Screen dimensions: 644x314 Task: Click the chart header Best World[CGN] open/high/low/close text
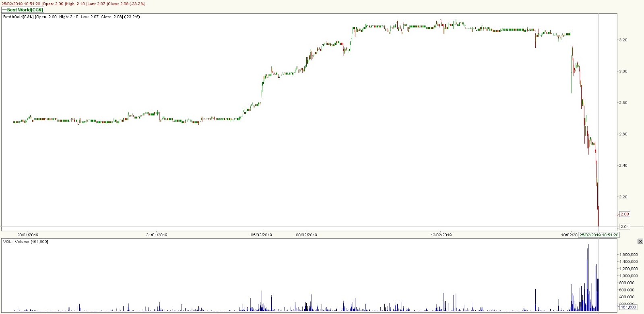(x=71, y=17)
